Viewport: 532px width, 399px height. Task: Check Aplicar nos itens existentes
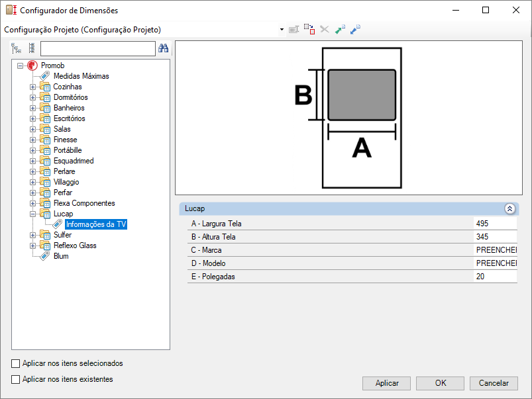16,379
